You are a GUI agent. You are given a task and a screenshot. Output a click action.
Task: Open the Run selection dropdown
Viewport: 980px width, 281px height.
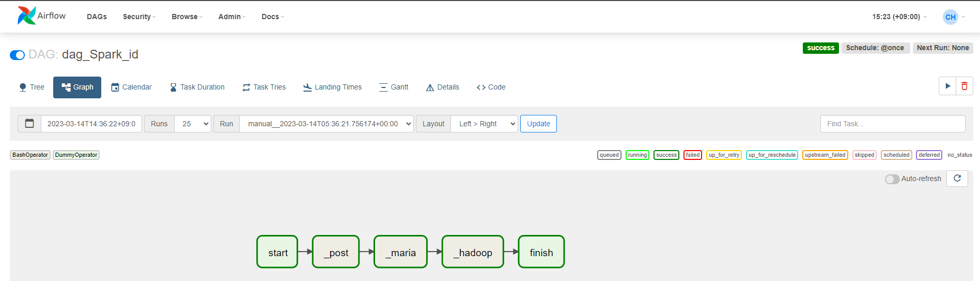click(x=326, y=124)
